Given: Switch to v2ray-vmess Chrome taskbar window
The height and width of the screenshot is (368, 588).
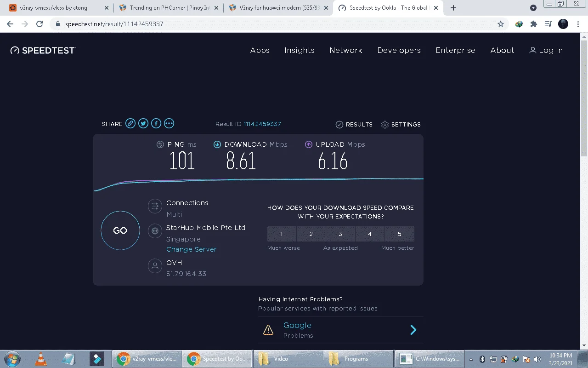Looking at the screenshot, I should coord(147,359).
